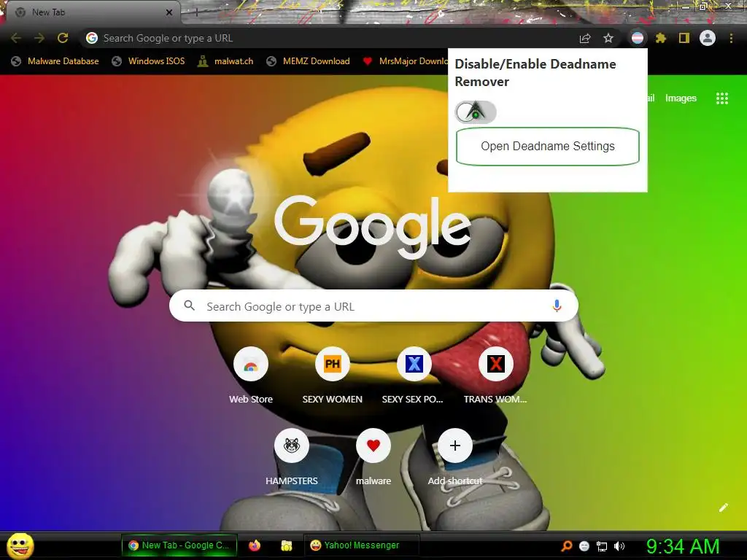
Task: Click the magnifier tray icon
Action: pos(566,546)
